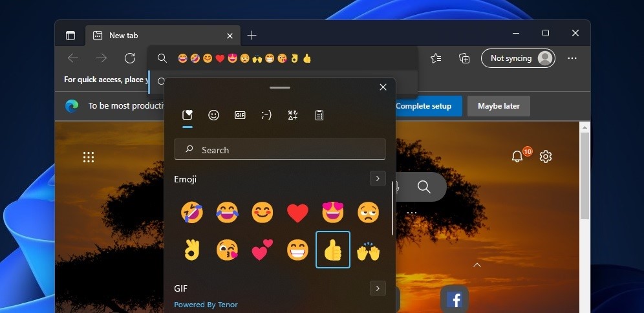Insert the tears of joy emoji
Screen dimensions: 644x313
click(227, 213)
